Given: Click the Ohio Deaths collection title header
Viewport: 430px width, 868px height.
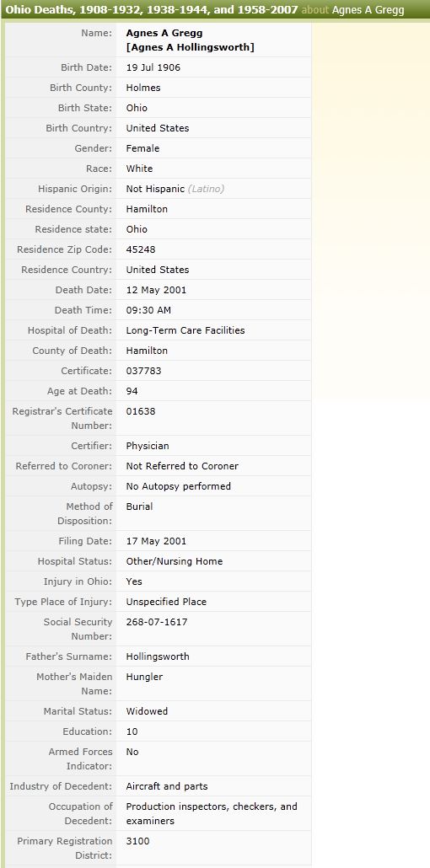Looking at the screenshot, I should pyautogui.click(x=152, y=10).
